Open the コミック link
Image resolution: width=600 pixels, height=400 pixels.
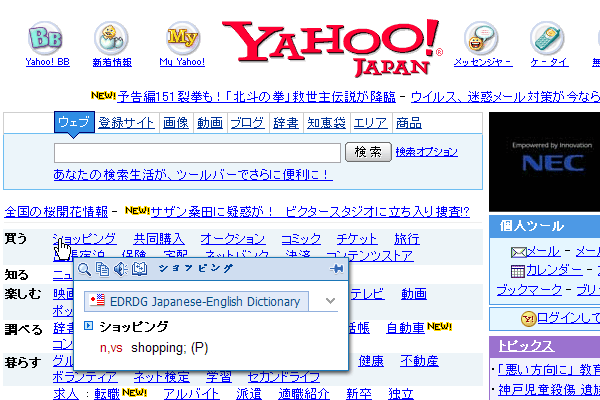(301, 239)
